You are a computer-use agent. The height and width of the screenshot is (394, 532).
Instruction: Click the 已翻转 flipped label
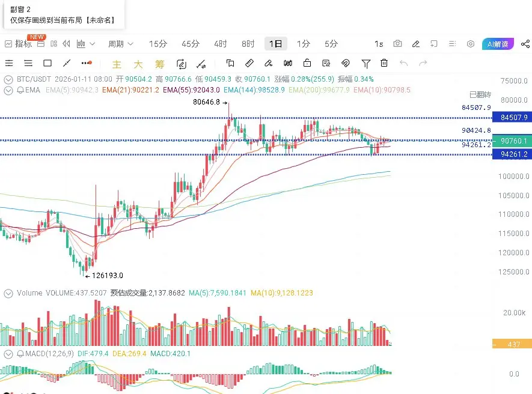480,95
